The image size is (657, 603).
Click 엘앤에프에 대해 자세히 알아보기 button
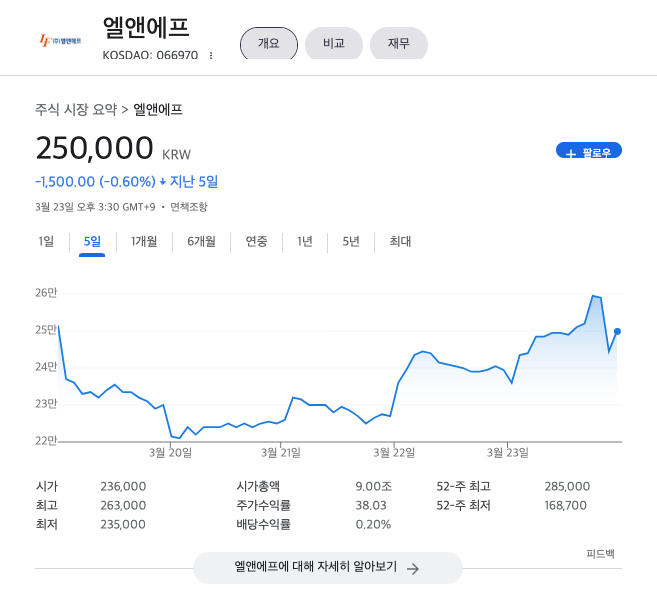click(328, 568)
